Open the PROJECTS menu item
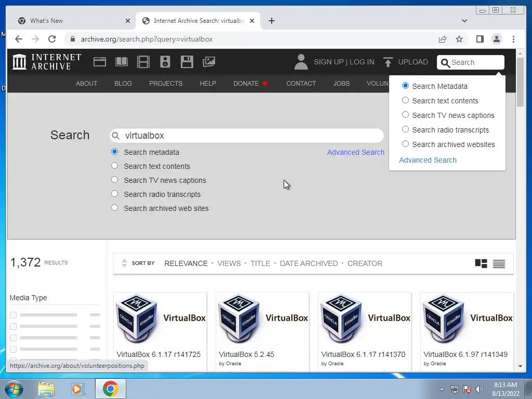532x399 pixels. pos(166,84)
